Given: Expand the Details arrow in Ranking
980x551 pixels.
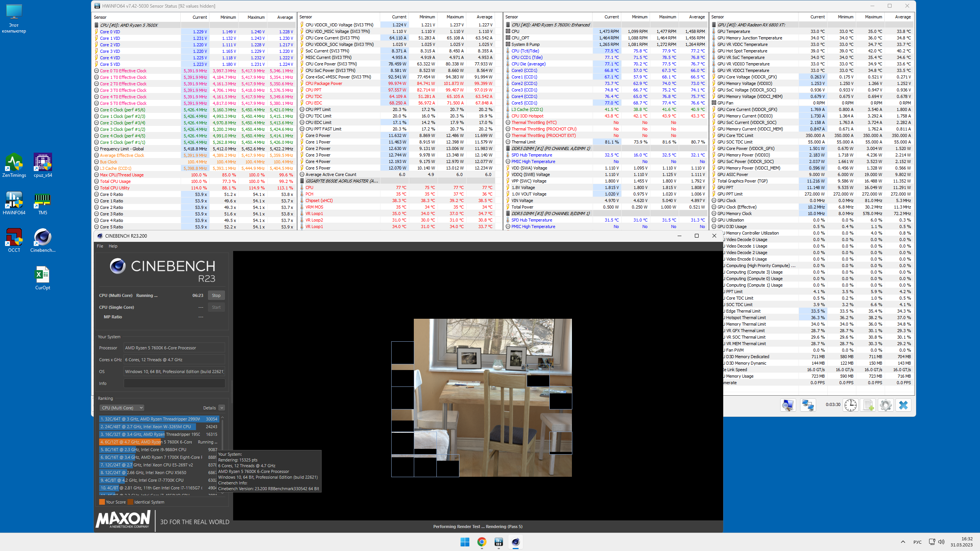Looking at the screenshot, I should click(222, 408).
